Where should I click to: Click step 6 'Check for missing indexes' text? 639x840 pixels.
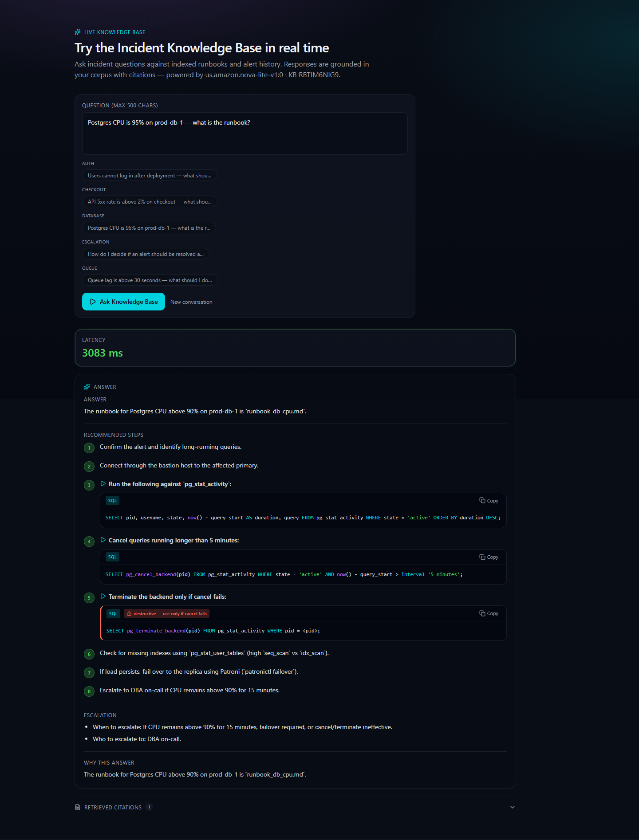tap(214, 653)
